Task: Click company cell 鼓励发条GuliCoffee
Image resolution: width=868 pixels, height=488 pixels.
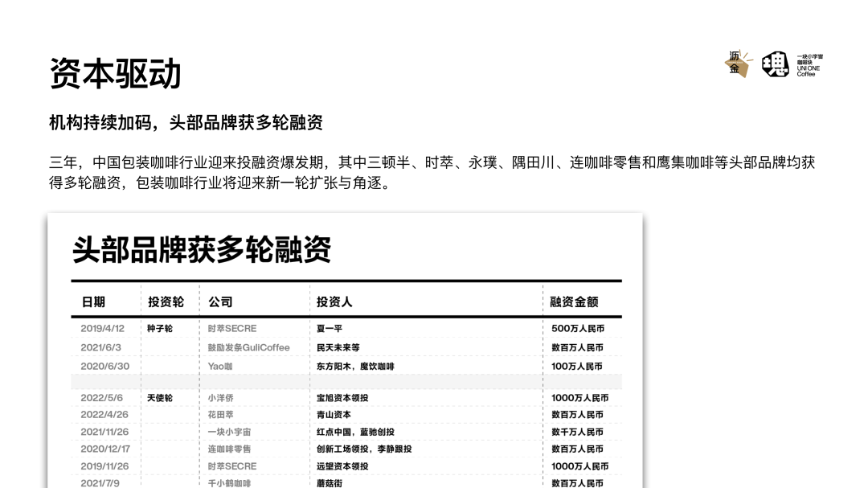Action: [x=248, y=348]
